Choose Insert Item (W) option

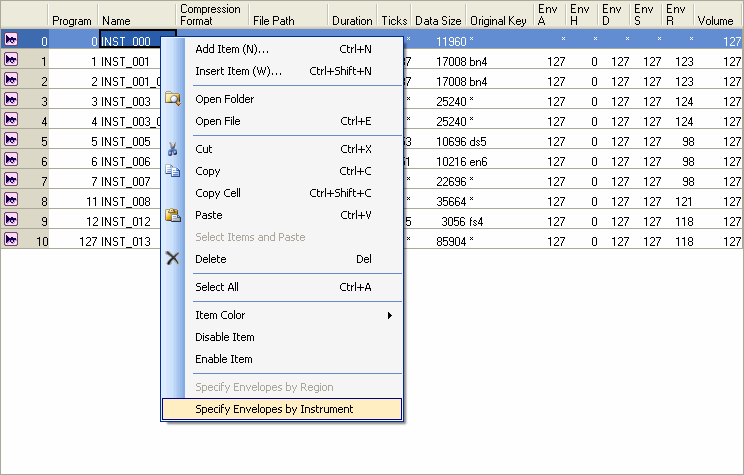238,71
